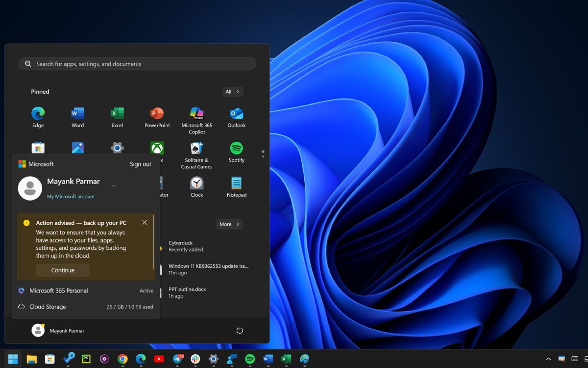Click Continue to back up your PC
588x368 pixels.
[x=62, y=270]
